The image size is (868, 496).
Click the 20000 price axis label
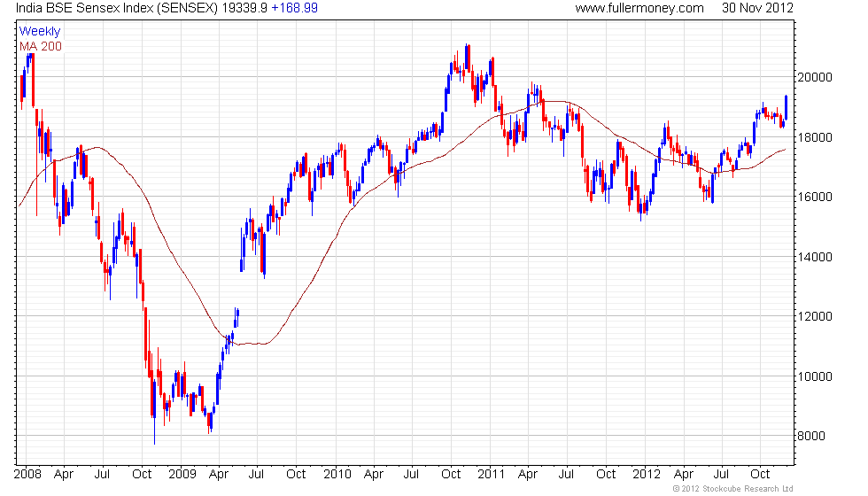[x=814, y=78]
